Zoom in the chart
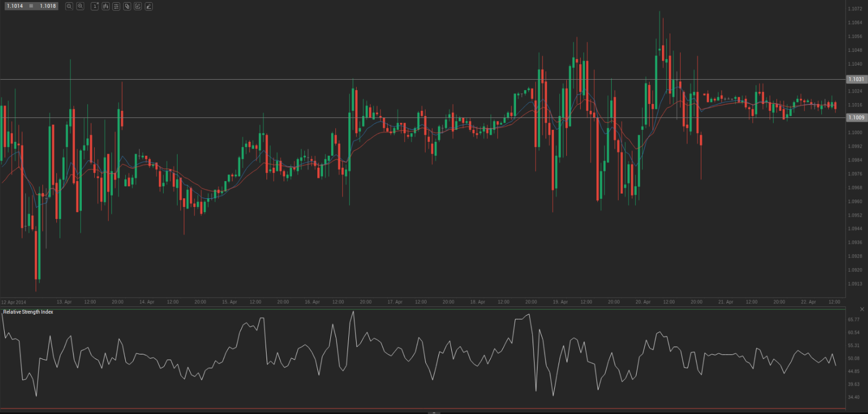868x414 pixels. coord(80,6)
